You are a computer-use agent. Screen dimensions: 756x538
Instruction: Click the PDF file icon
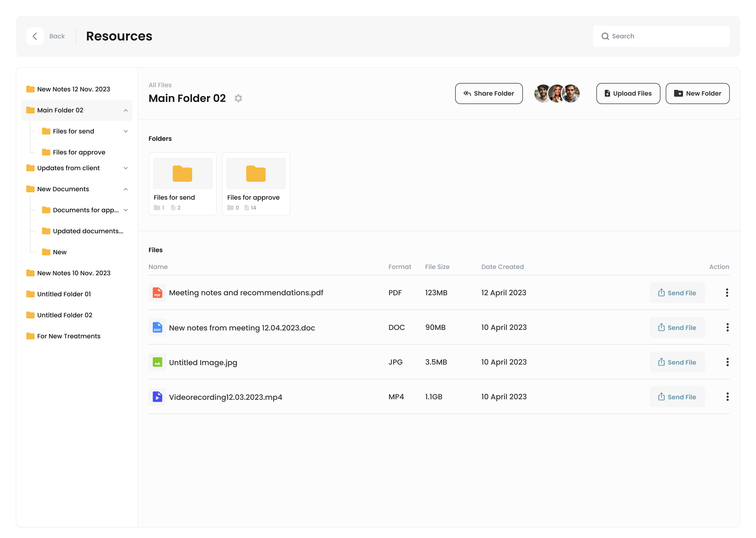pyautogui.click(x=157, y=293)
